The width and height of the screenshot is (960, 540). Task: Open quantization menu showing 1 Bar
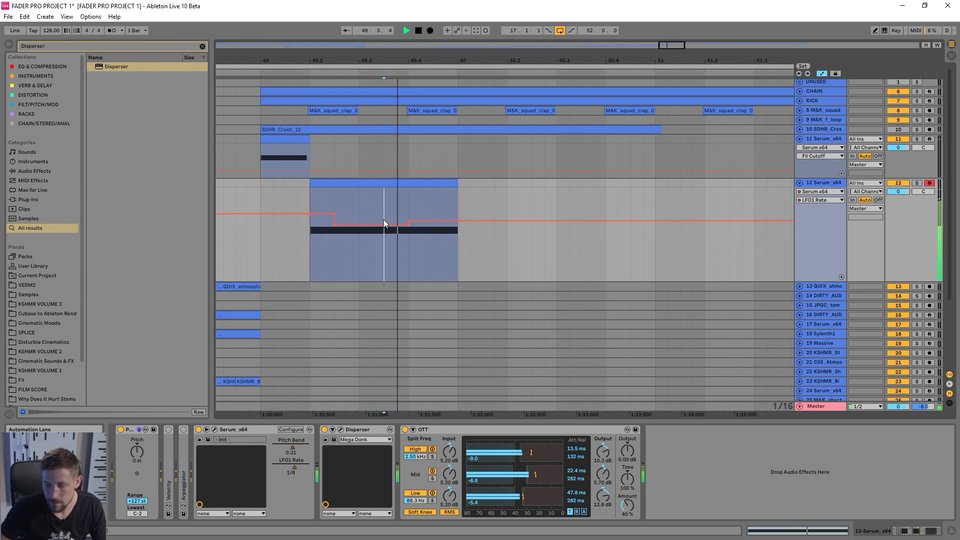click(x=137, y=30)
